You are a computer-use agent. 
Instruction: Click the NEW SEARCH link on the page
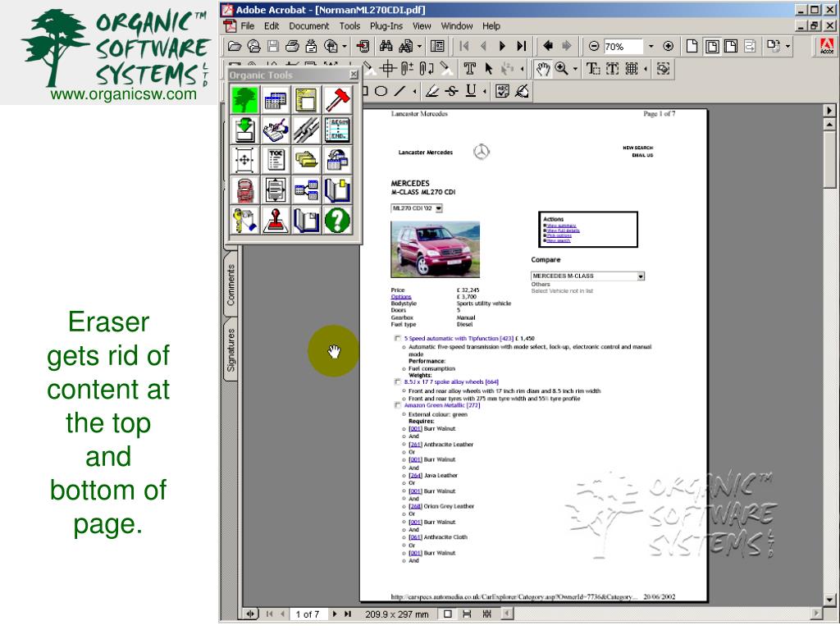637,148
